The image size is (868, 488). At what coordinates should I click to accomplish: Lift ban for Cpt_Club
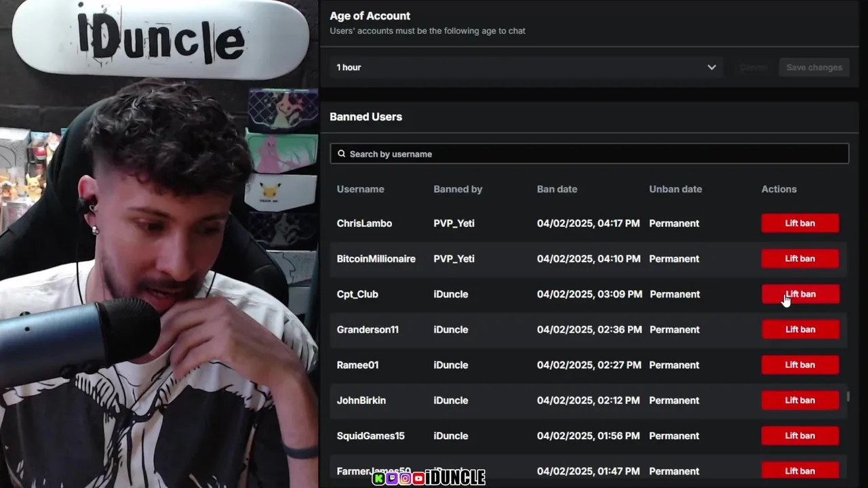click(x=800, y=294)
